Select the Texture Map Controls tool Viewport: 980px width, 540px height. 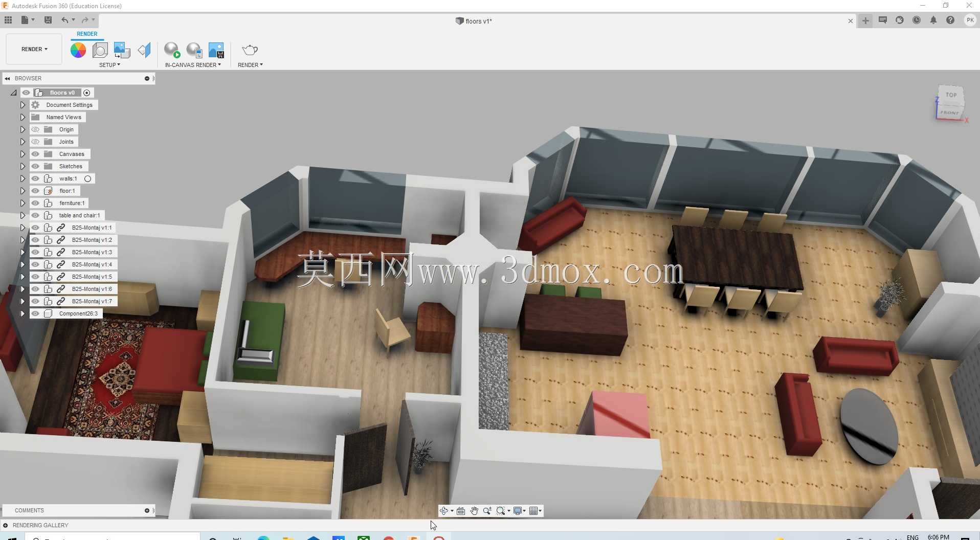(x=144, y=50)
